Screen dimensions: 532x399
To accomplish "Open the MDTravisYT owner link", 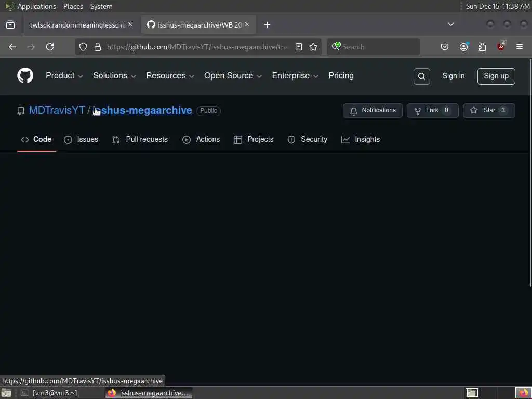I will pyautogui.click(x=57, y=110).
